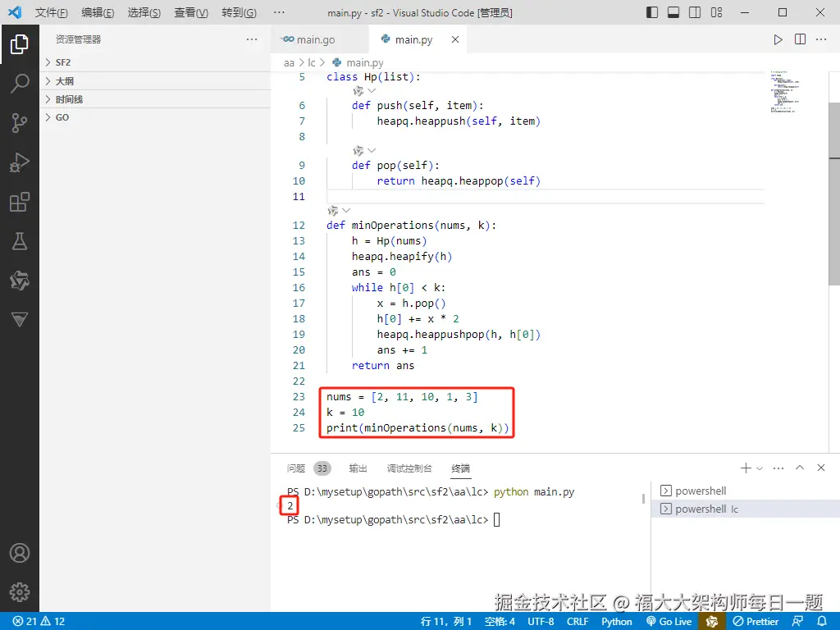This screenshot has height=630, width=840.
Task: Open errors and warnings status item
Action: click(x=39, y=622)
